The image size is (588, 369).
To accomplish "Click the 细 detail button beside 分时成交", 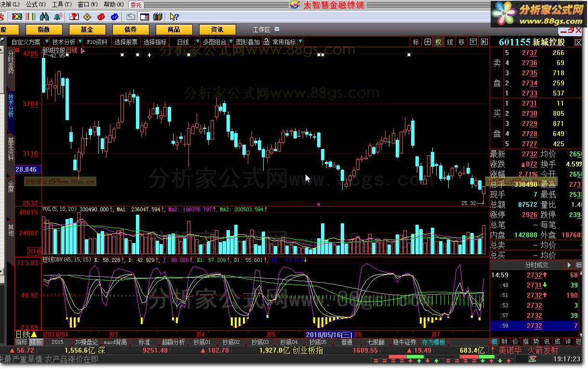I will pyautogui.click(x=578, y=265).
